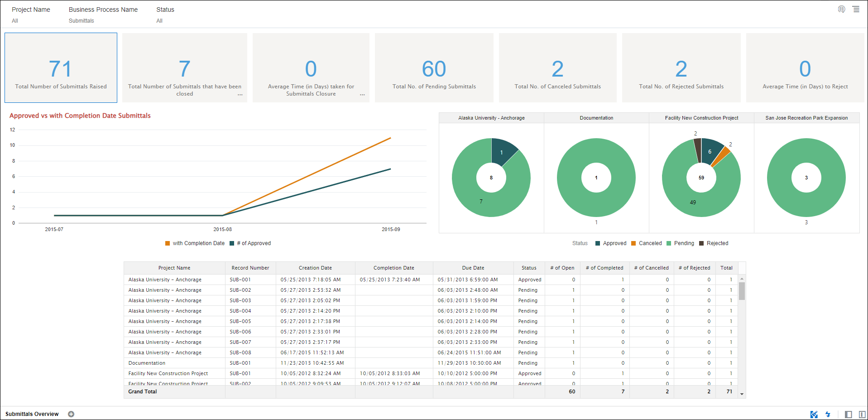
Task: Switch to Submittals Overview tab
Action: click(x=32, y=414)
